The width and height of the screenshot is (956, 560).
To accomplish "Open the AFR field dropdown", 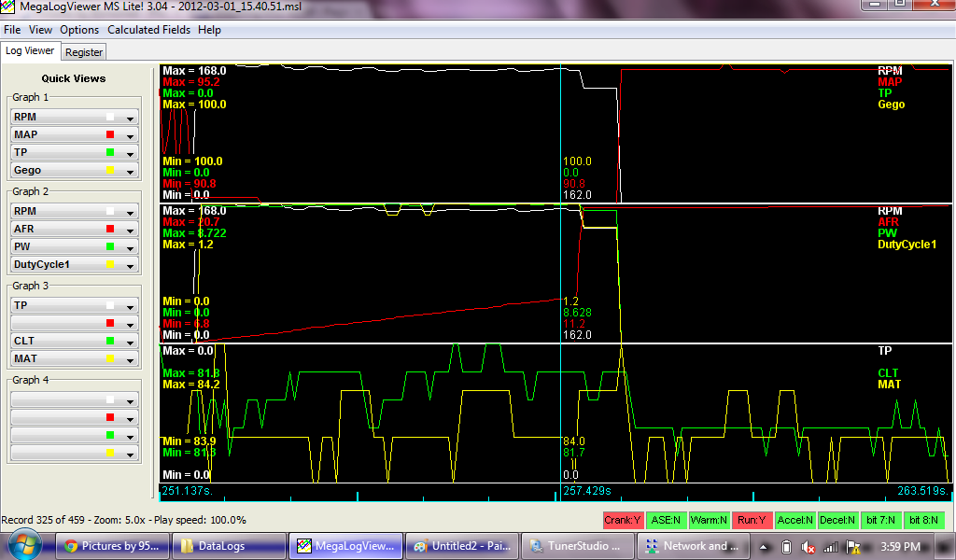I will click(75, 229).
